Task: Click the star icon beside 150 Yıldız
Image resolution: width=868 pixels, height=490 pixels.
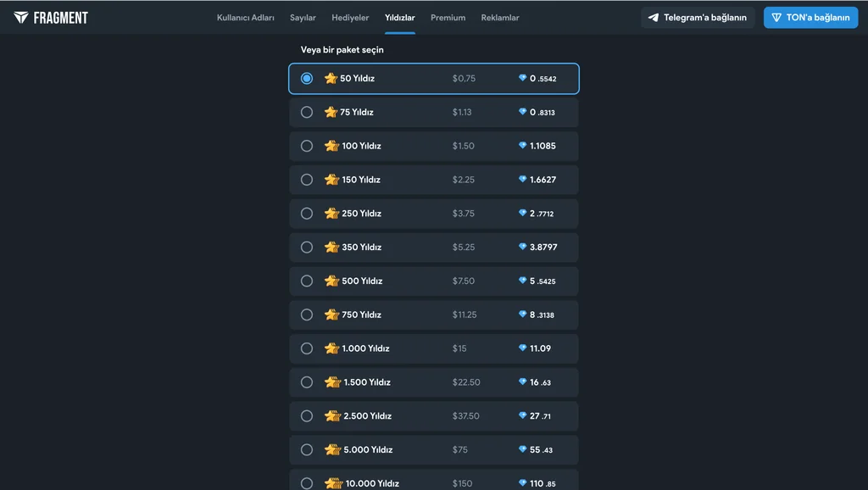Action: (331, 180)
